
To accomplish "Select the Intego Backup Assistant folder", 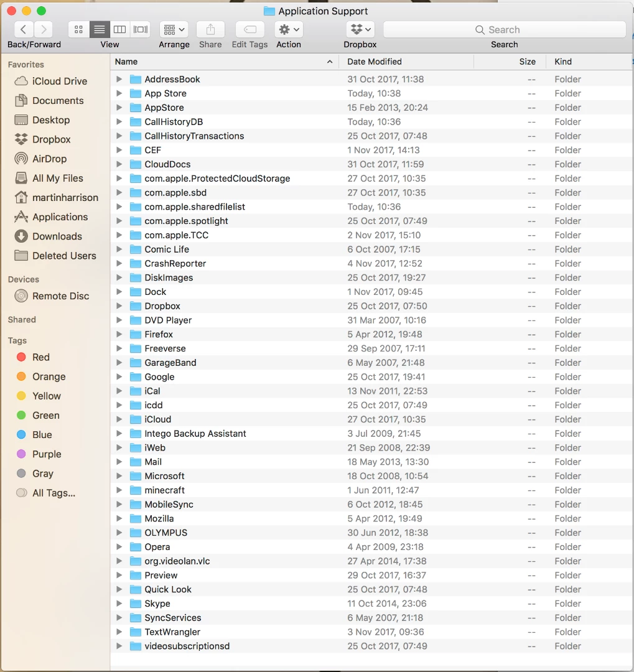I will tap(371, 433).
